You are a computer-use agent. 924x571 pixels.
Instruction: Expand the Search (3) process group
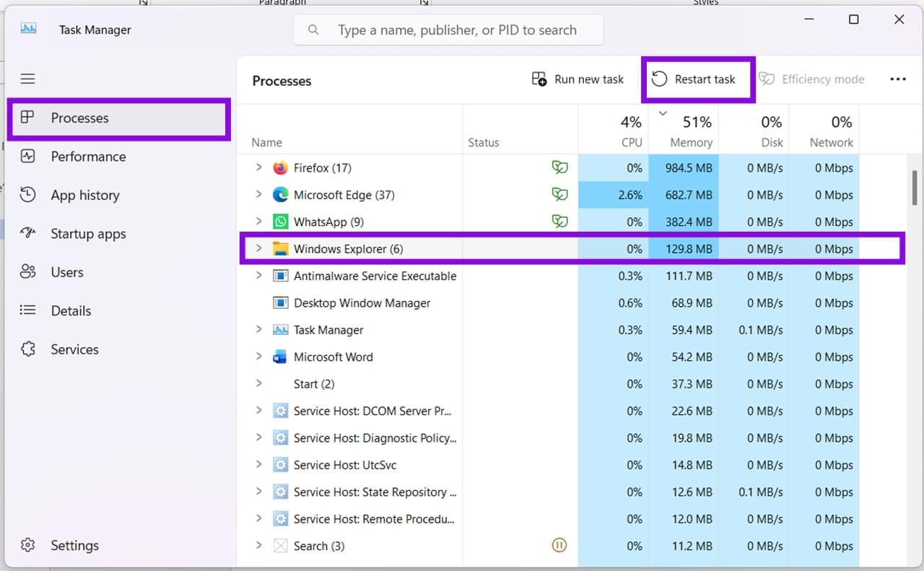[259, 546]
